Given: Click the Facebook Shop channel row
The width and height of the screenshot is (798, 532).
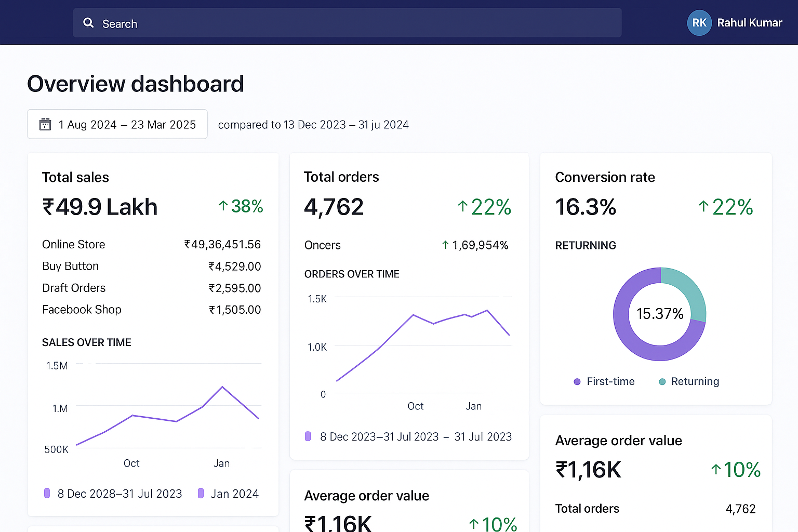Looking at the screenshot, I should click(x=82, y=310).
